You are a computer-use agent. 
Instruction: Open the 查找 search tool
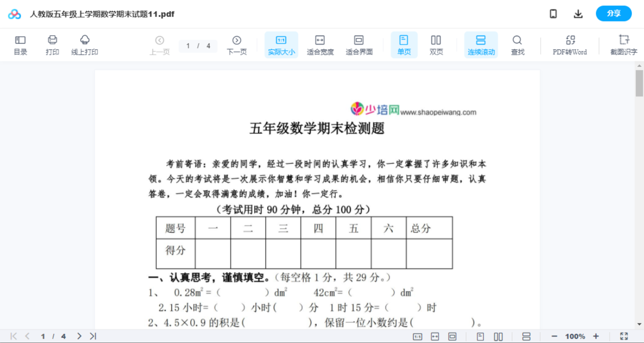click(x=517, y=45)
